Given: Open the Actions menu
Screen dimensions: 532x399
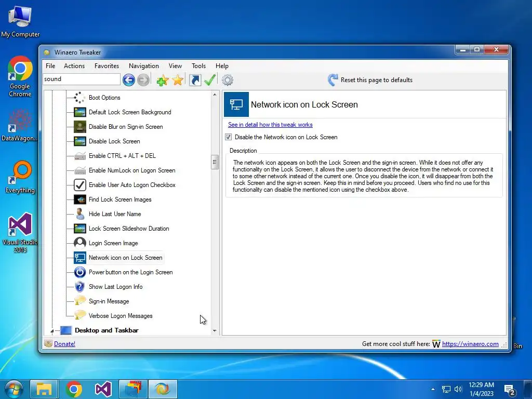Looking at the screenshot, I should tap(74, 66).
